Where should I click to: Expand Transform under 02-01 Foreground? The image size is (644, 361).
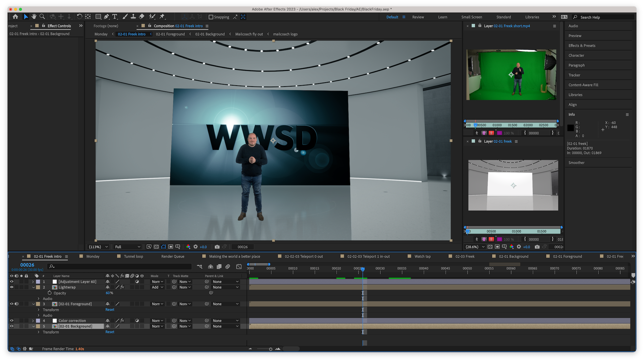click(39, 310)
